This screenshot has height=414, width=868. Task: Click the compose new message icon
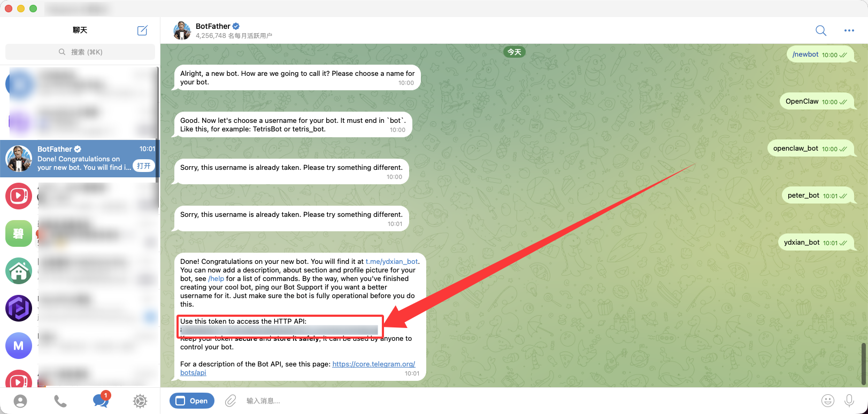coord(142,30)
